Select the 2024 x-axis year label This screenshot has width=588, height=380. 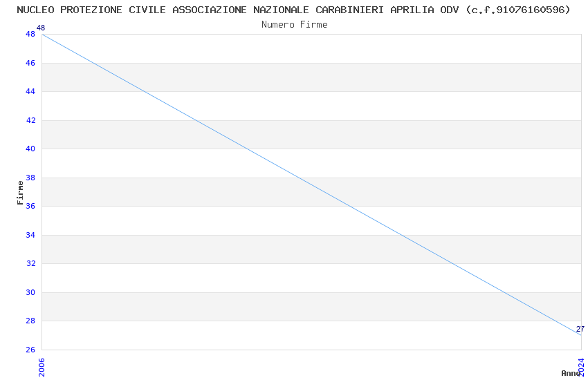[581, 367]
